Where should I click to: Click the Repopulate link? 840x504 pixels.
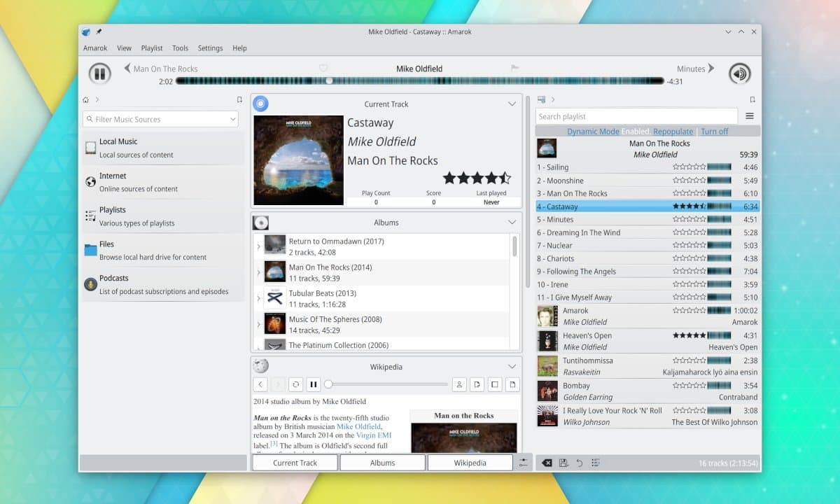pyautogui.click(x=673, y=132)
